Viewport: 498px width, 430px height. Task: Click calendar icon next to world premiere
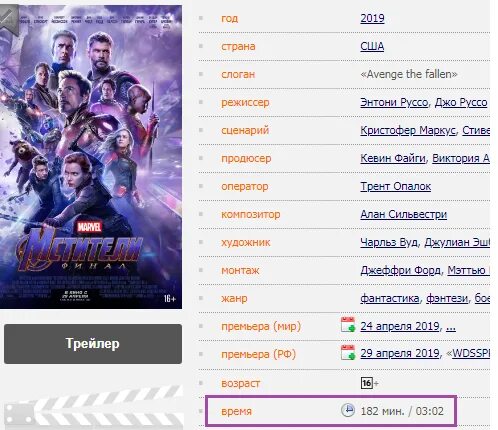tap(348, 325)
